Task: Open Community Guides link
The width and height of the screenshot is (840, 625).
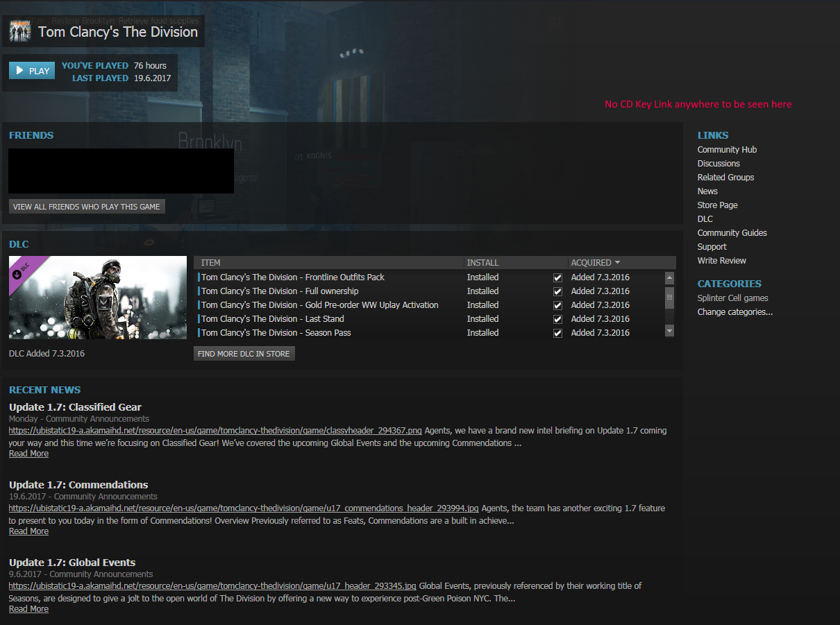Action: pyautogui.click(x=732, y=233)
